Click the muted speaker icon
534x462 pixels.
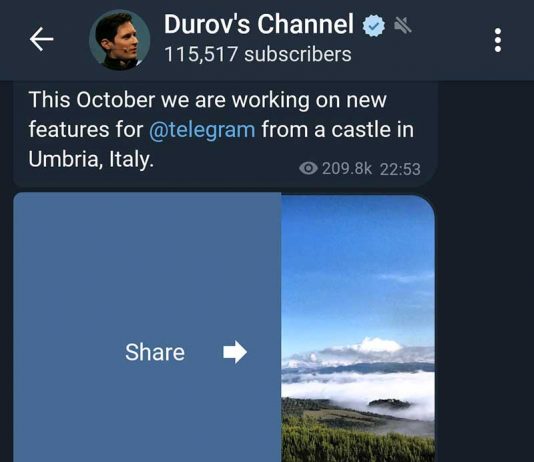(x=403, y=26)
